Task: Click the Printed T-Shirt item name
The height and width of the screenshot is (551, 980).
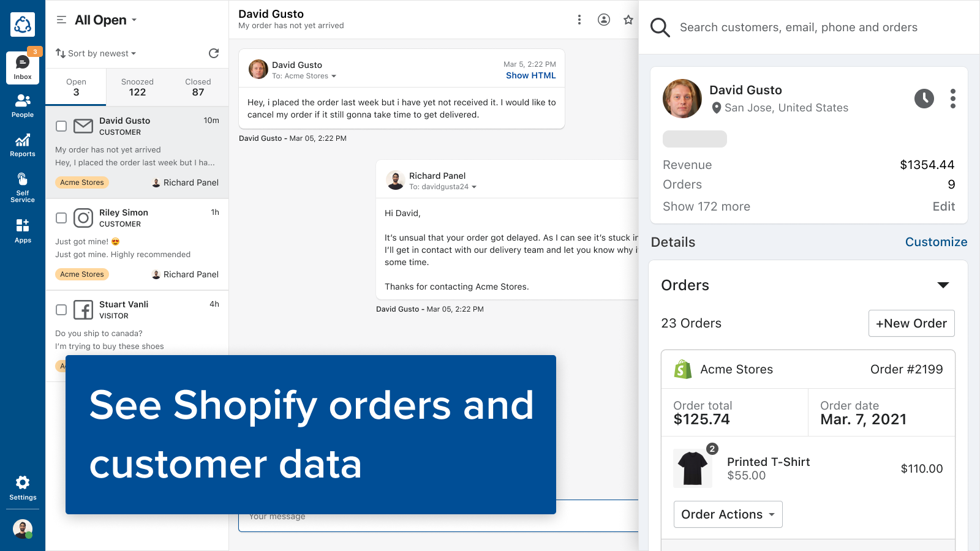Action: click(768, 462)
